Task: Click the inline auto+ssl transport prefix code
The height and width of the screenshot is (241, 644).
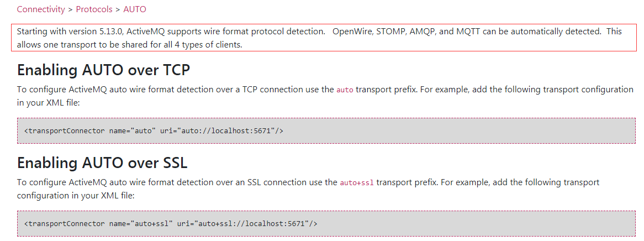Action: click(357, 182)
